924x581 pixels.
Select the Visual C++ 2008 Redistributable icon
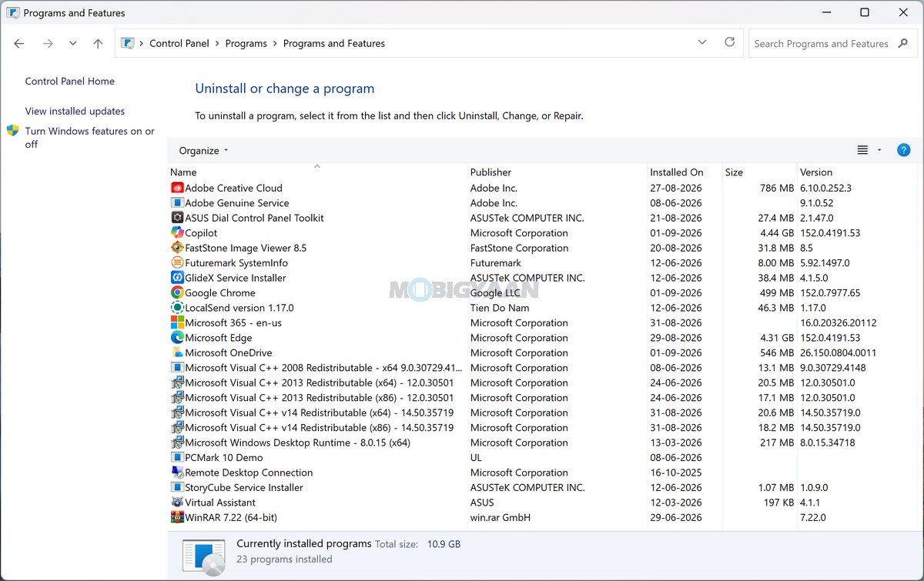click(177, 368)
